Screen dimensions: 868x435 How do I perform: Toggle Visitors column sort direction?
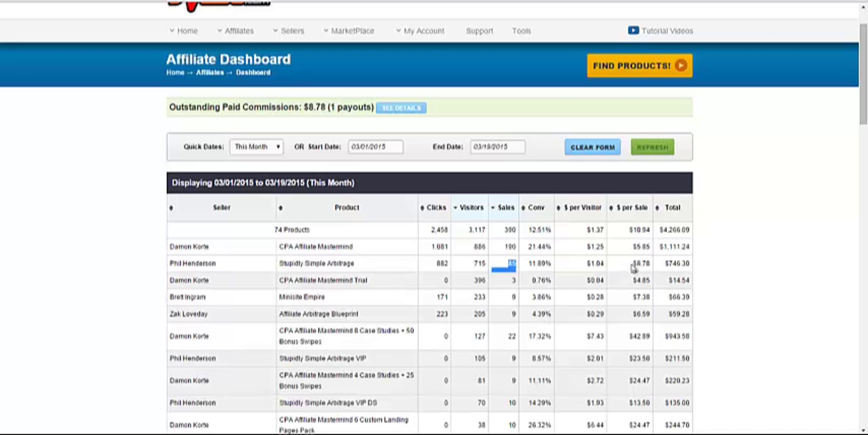pos(456,208)
